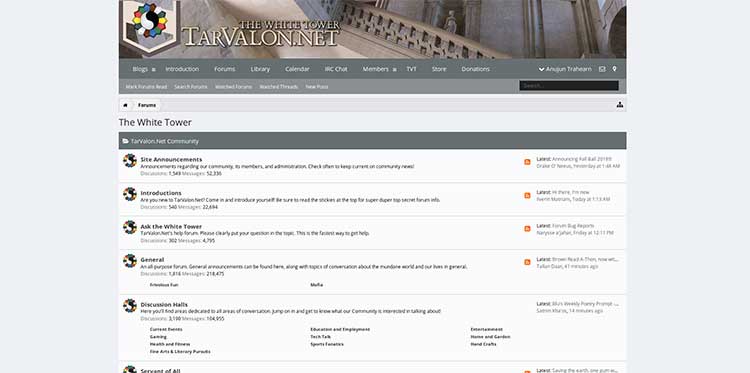Open the Anujun Trahearn account dropdown

pos(565,69)
